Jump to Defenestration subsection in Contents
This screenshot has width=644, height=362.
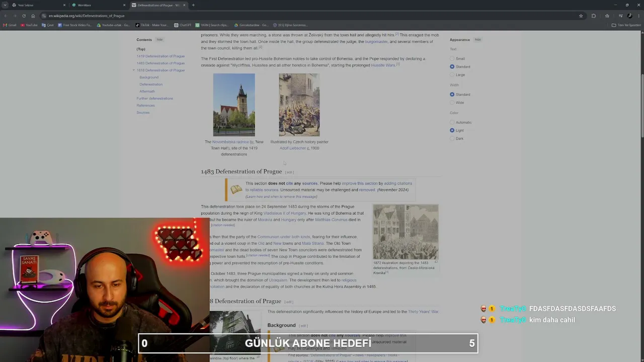tap(151, 84)
